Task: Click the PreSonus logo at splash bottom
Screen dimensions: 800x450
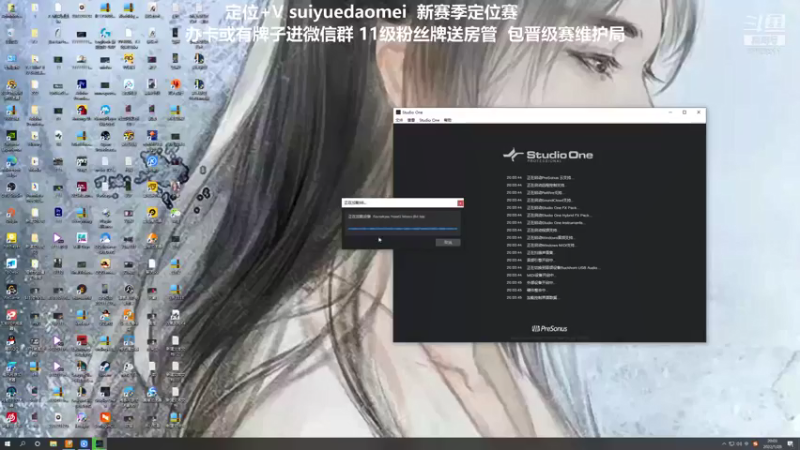Action: (x=549, y=329)
